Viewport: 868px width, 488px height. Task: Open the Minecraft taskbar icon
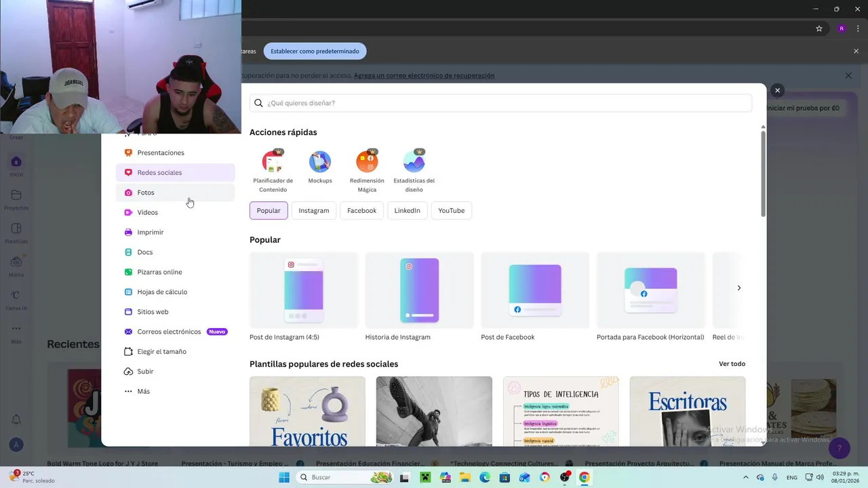(425, 477)
